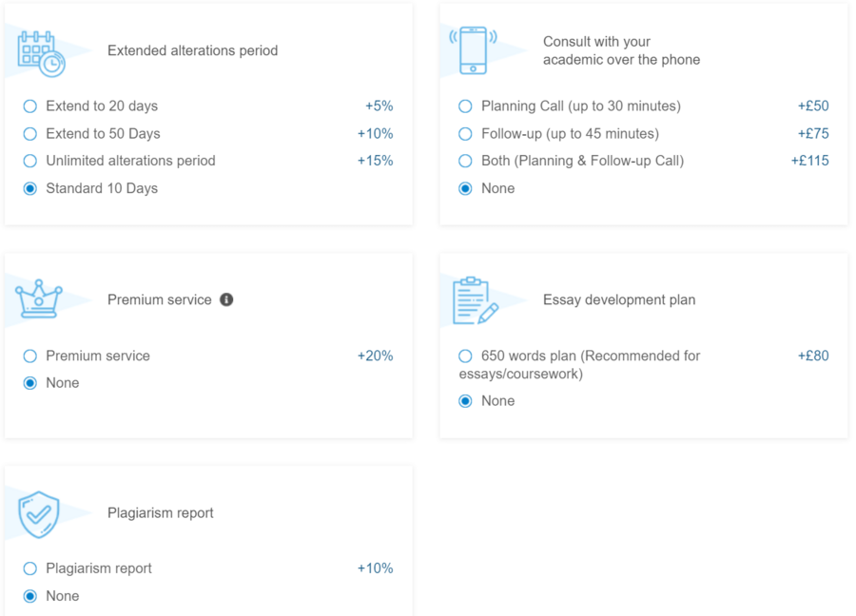Enable the Plagiarism report option

click(30, 568)
